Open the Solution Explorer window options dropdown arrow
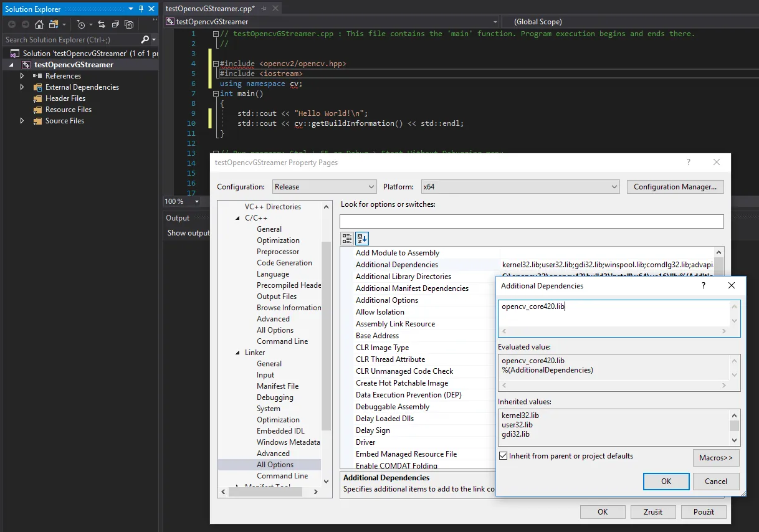The width and height of the screenshot is (759, 532). tap(131, 9)
